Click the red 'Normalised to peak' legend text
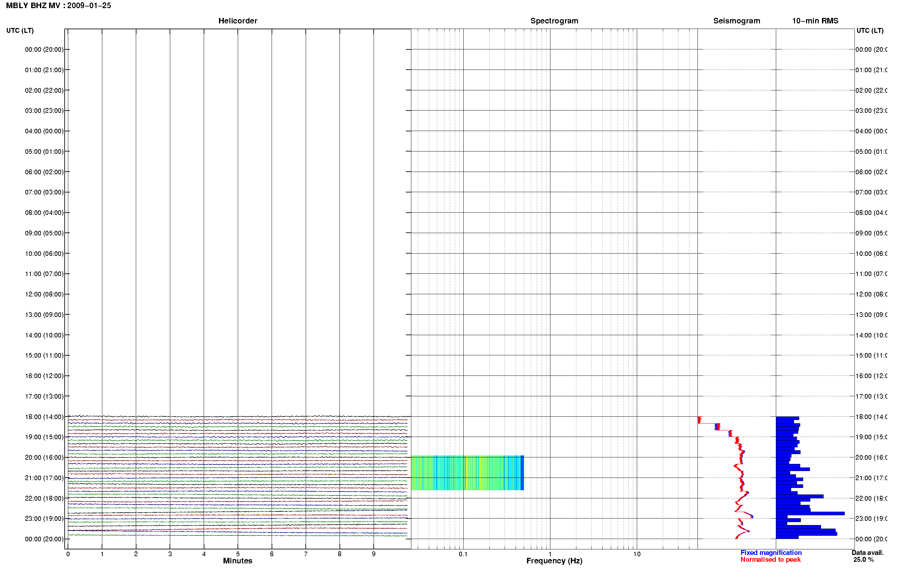This screenshot has height=578, width=924. point(770,560)
